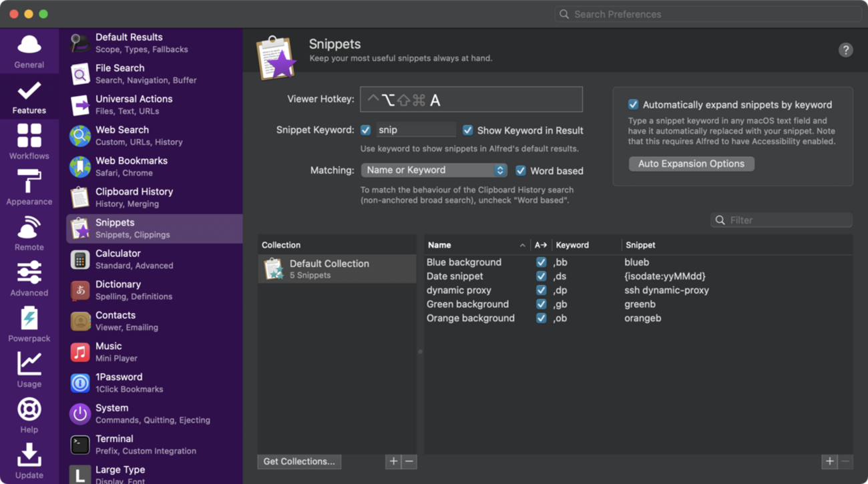Screen dimensions: 868x484
Task: Click the Default Results feature icon
Action: (80, 43)
